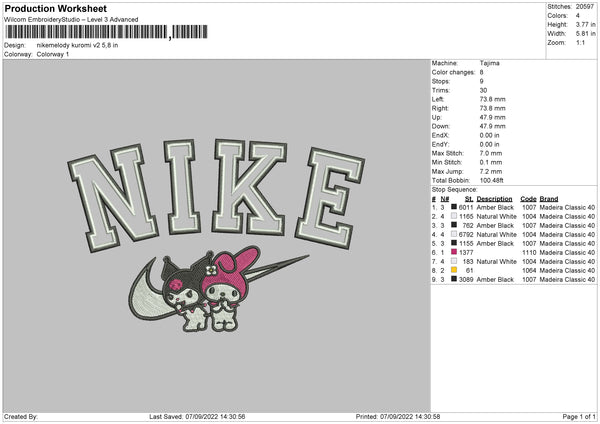Viewport: 600px width, 424px height.
Task: Click the 'Color changes:' label
Action: tap(453, 72)
